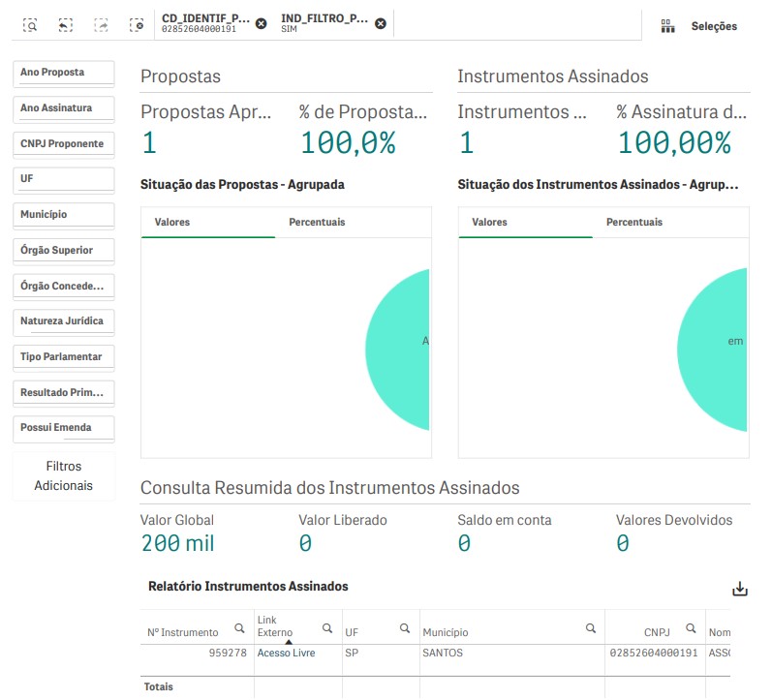Screen dimensions: 772x700
Task: Step forward one selection
Action: [x=102, y=25]
